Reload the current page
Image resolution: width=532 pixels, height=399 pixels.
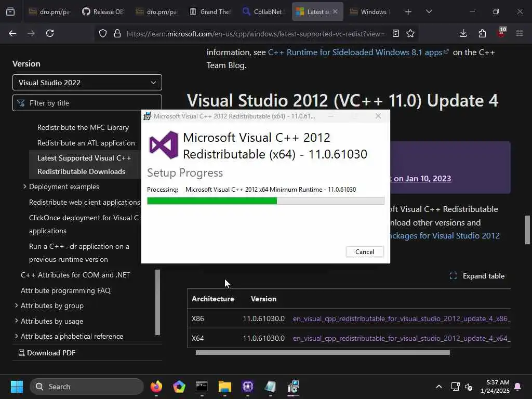(50, 33)
